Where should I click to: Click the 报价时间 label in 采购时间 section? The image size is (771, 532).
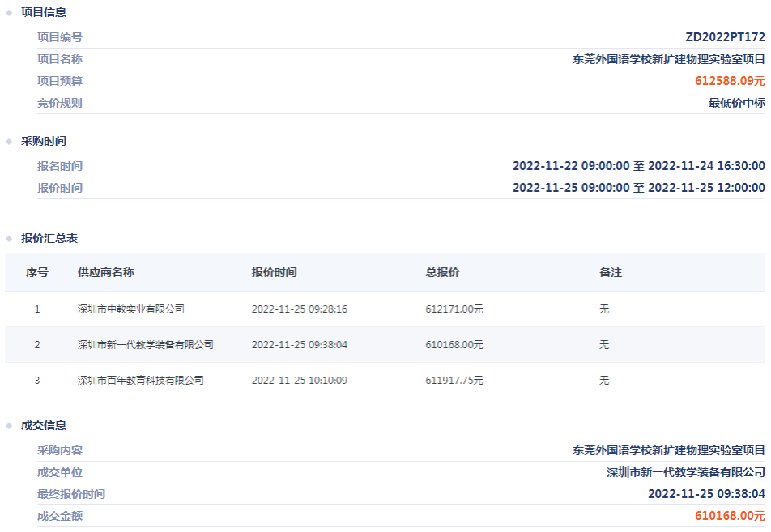click(x=60, y=188)
